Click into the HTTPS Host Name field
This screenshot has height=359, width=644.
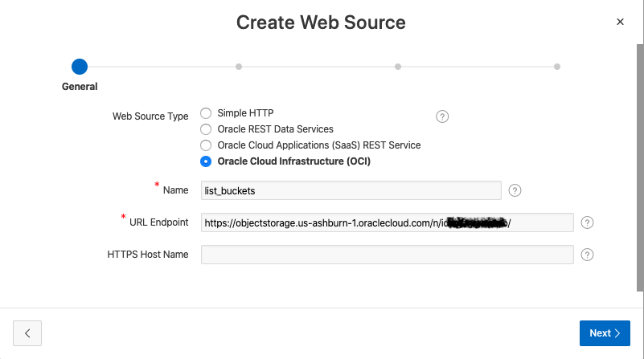coord(387,255)
